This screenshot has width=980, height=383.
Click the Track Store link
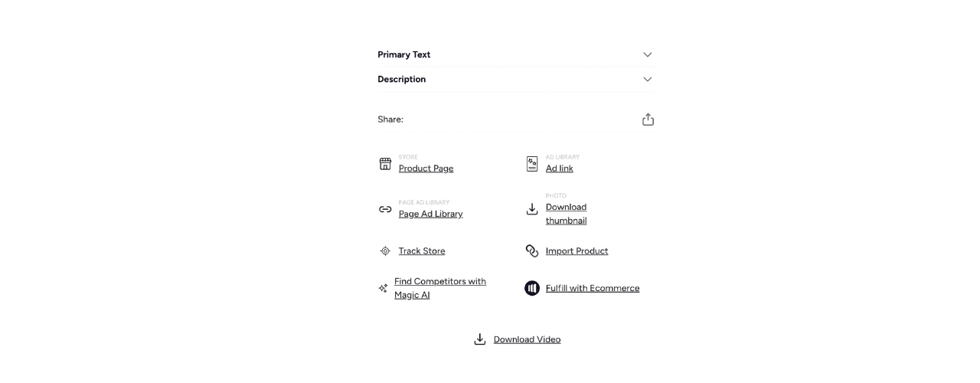point(421,251)
